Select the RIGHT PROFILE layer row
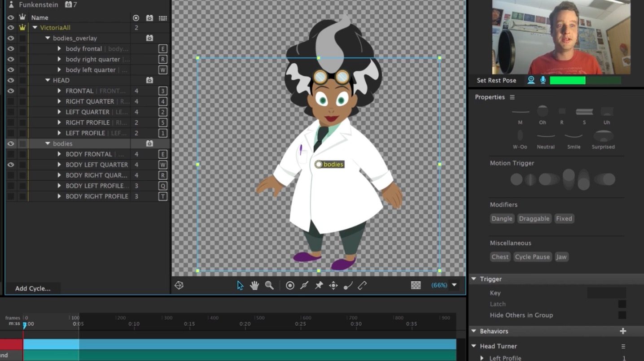This screenshot has width=644, height=361. click(x=87, y=122)
